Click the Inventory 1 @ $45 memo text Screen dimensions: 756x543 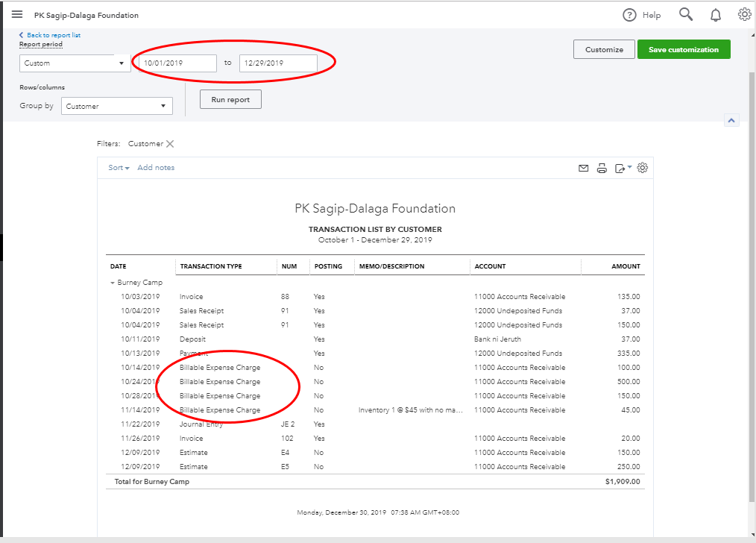pos(411,410)
